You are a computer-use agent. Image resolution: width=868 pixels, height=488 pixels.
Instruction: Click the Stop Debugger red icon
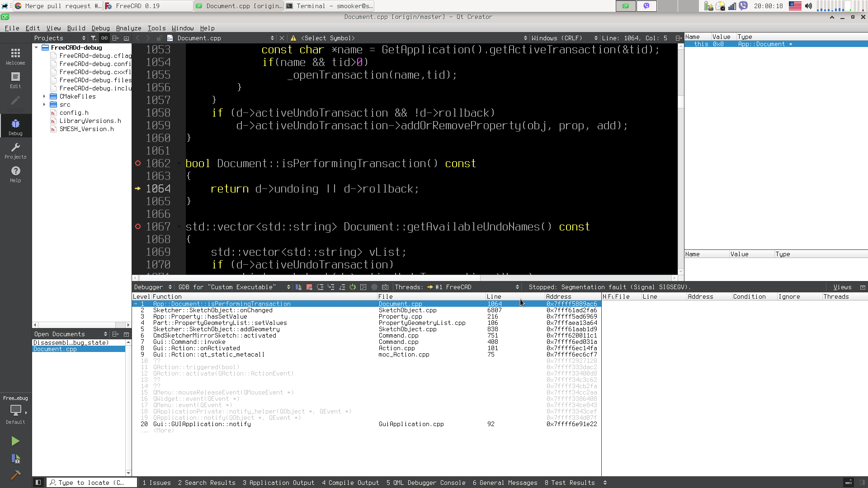(x=309, y=287)
